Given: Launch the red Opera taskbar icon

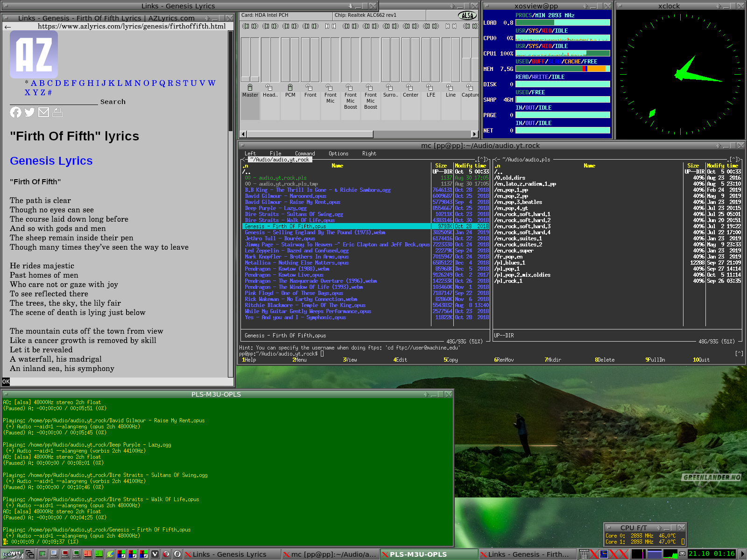Looking at the screenshot, I should (x=166, y=554).
